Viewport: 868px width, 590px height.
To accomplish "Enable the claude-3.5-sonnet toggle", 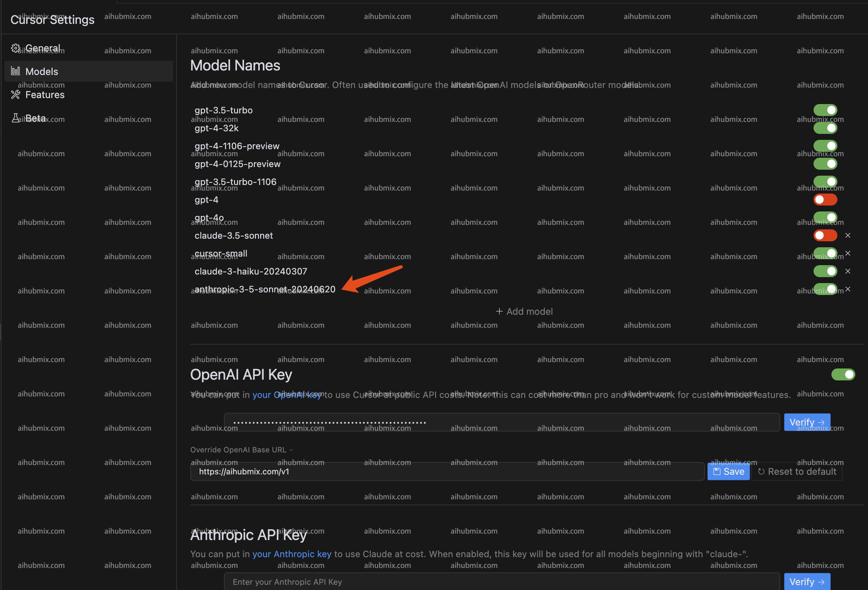I will [825, 235].
